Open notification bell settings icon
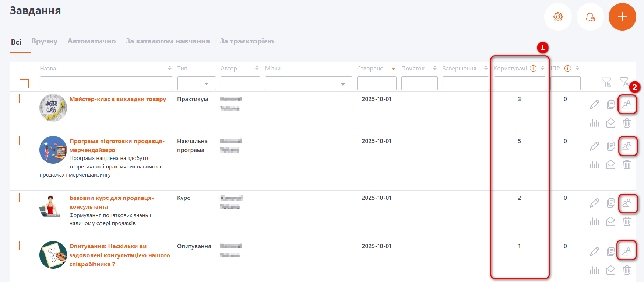Image resolution: width=644 pixels, height=282 pixels. [x=590, y=17]
